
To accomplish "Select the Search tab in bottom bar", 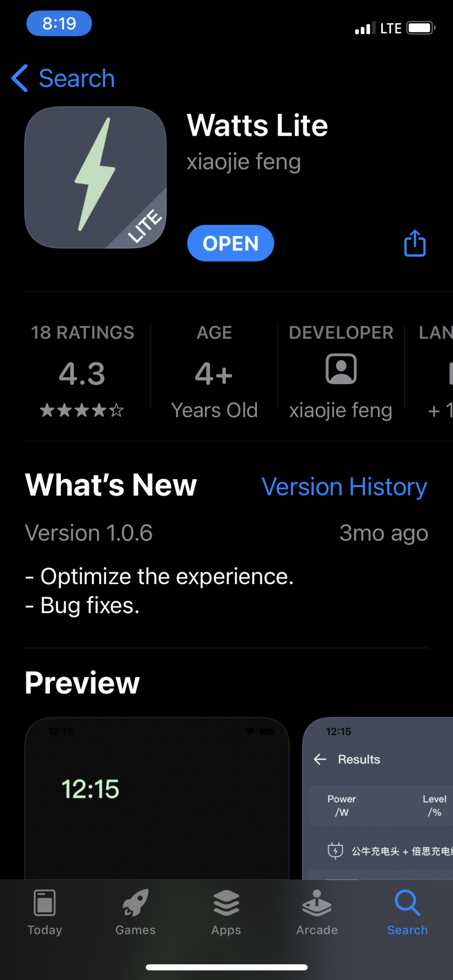I will [x=407, y=913].
